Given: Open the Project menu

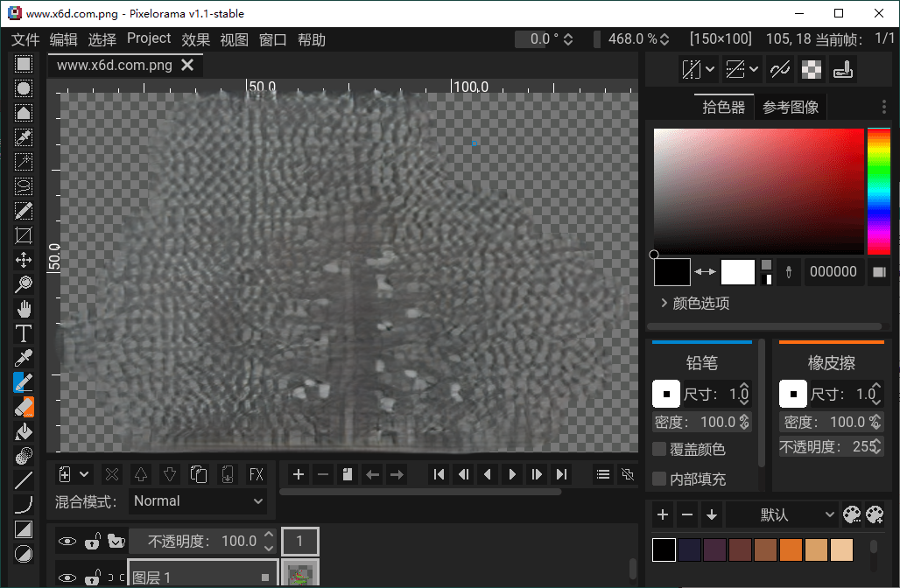Looking at the screenshot, I should point(149,38).
